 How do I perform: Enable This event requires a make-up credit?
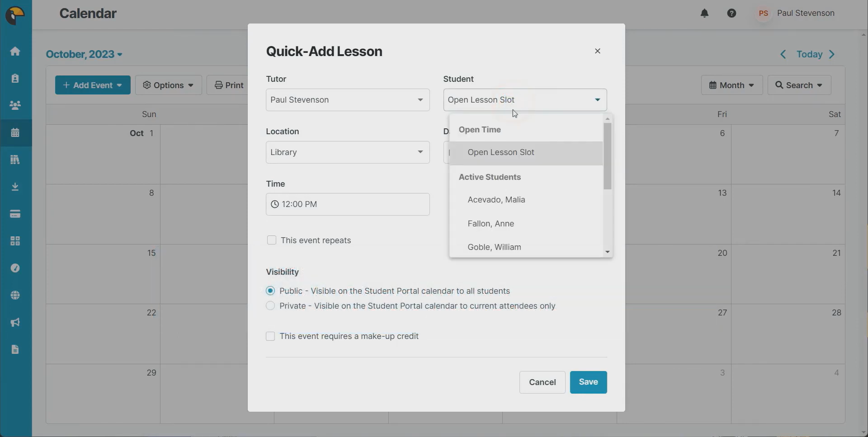[x=270, y=336]
